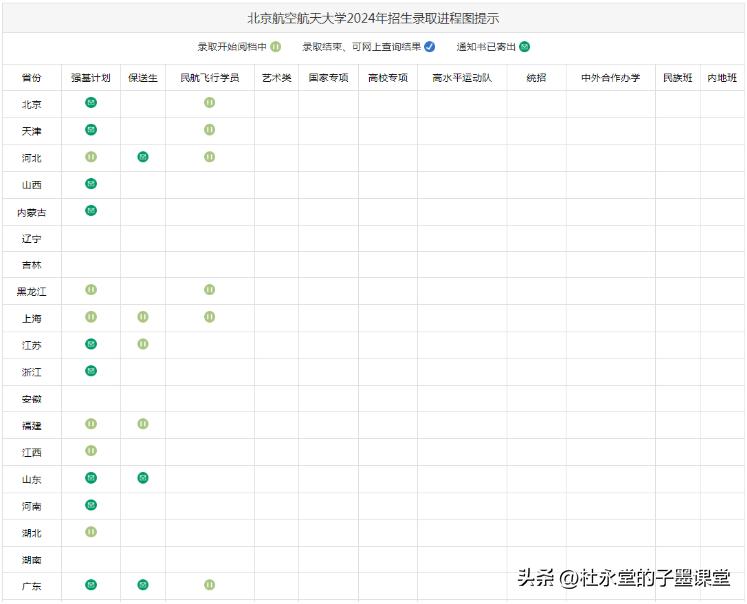Screen dimensions: 747x604
Task: Click 山西 强基计划 mailed icon
Action: [91, 184]
